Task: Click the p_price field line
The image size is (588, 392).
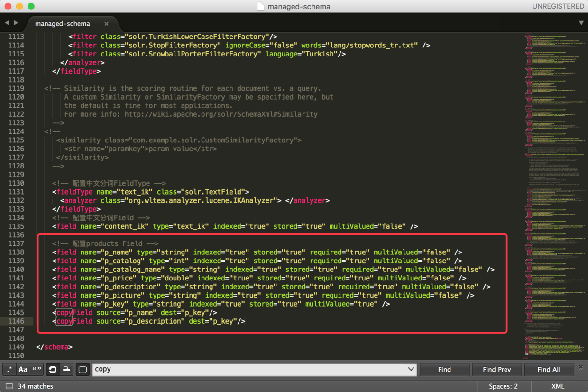Action: tap(259, 278)
